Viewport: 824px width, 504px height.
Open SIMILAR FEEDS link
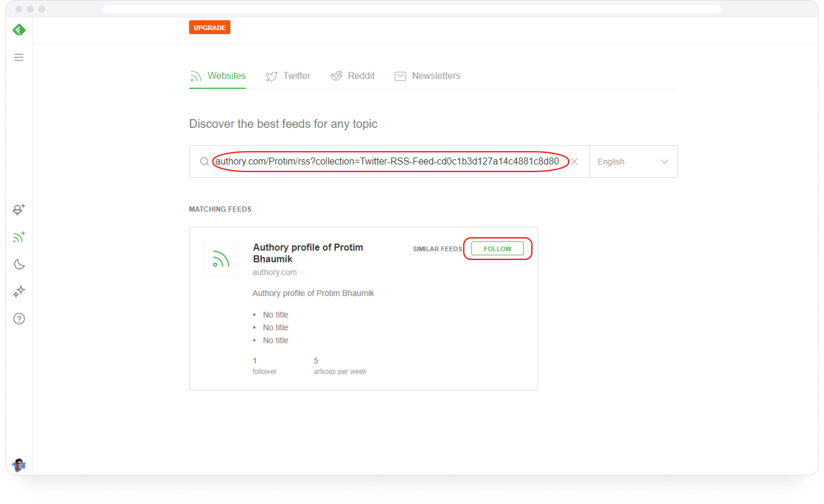pyautogui.click(x=437, y=249)
